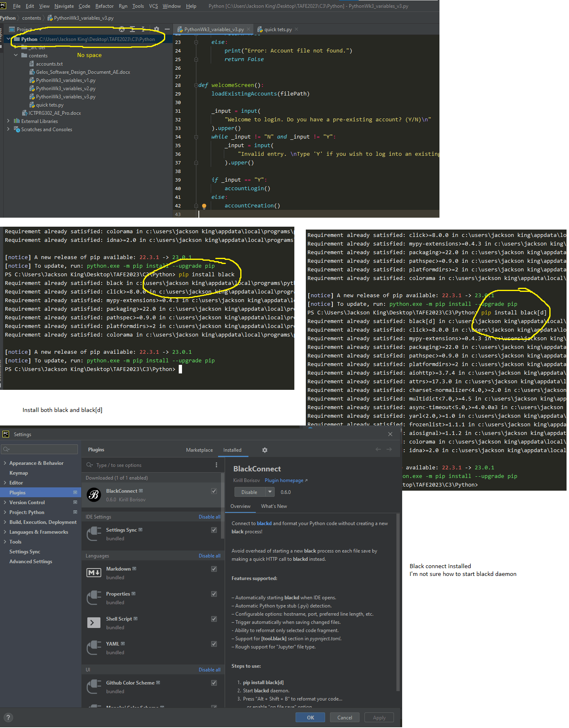Expand Appearance & Behavior settings section

(5, 463)
